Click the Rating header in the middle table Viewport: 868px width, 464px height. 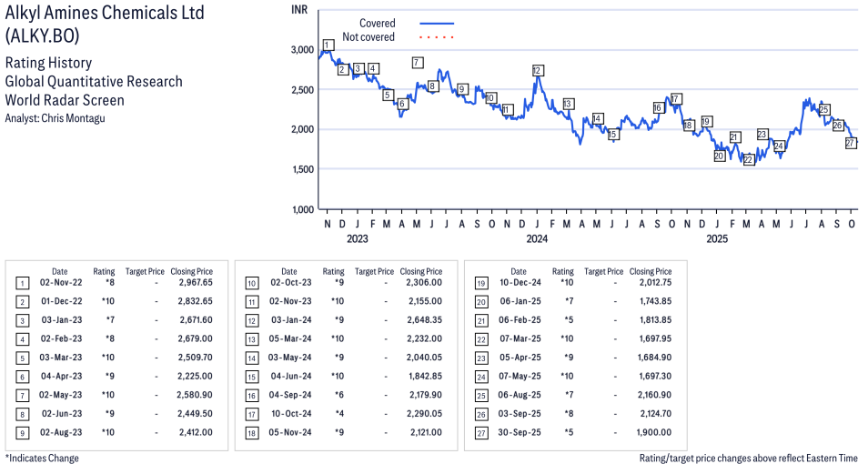click(333, 271)
